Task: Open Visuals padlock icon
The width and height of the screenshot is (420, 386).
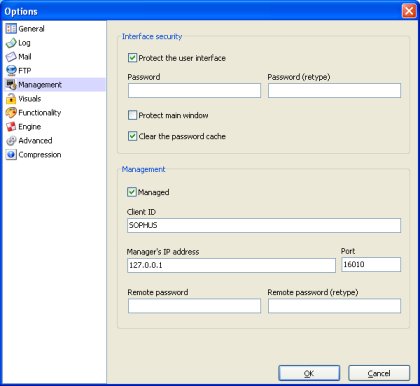Action: [x=11, y=99]
